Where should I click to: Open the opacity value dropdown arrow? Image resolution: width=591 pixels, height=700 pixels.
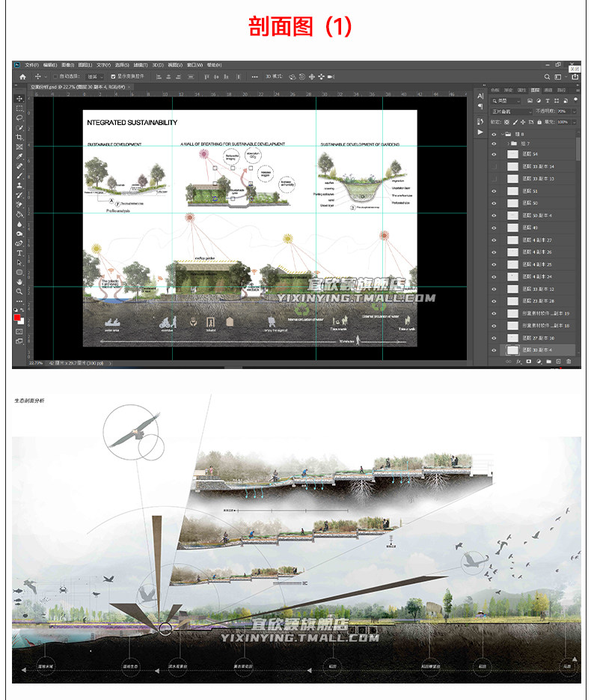(574, 112)
